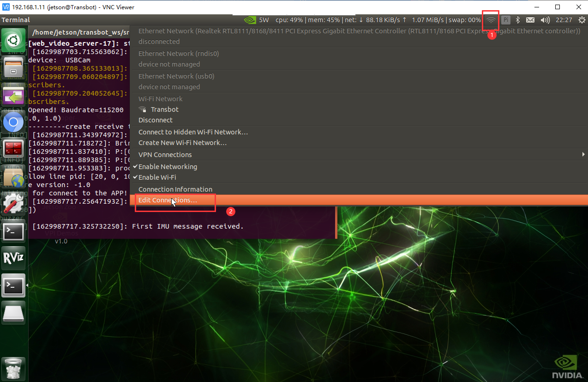Open the box-and-globe app in dock
Image resolution: width=588 pixels, height=382 pixels.
[13, 176]
